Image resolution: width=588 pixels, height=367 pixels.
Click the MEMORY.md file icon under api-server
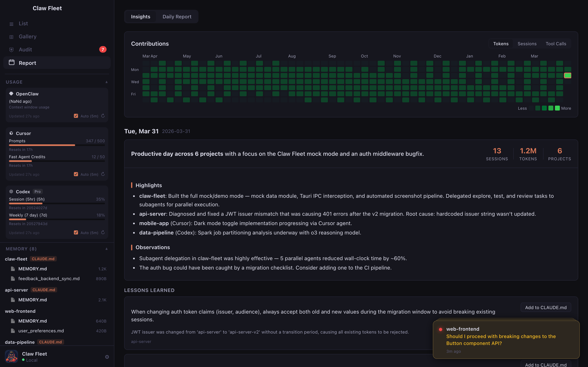[12, 300]
